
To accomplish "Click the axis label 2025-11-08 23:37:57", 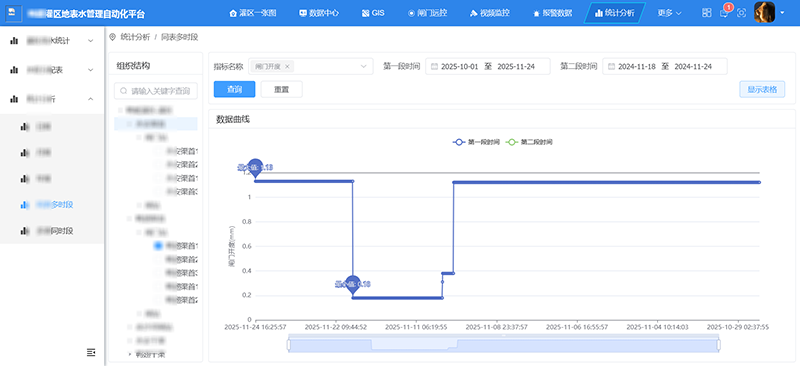I will click(497, 327).
